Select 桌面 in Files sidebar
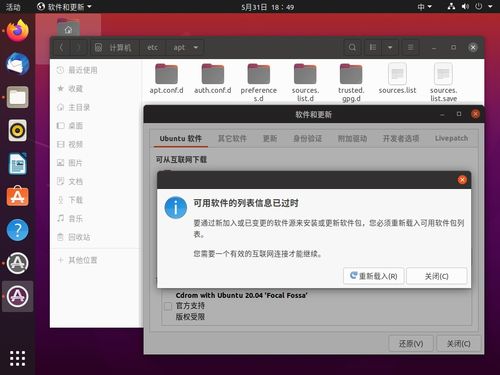The image size is (500, 375). (x=97, y=126)
